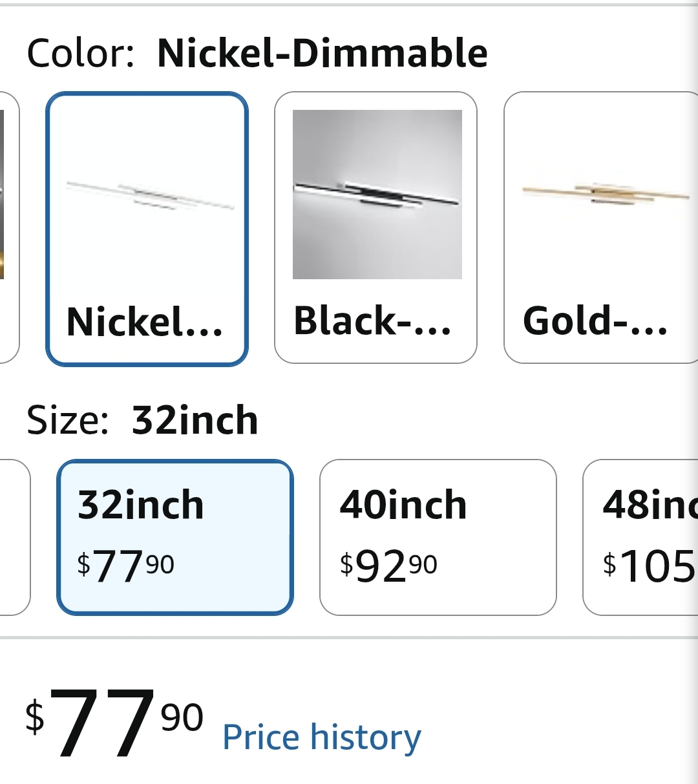Click the large $77.90 main price
Image resolution: width=698 pixels, height=784 pixels.
click(x=114, y=721)
